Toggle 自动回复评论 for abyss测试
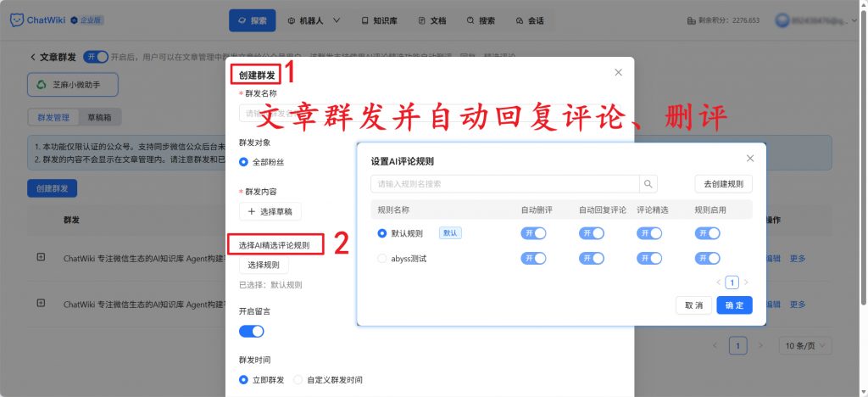The height and width of the screenshot is (397, 868). point(591,258)
